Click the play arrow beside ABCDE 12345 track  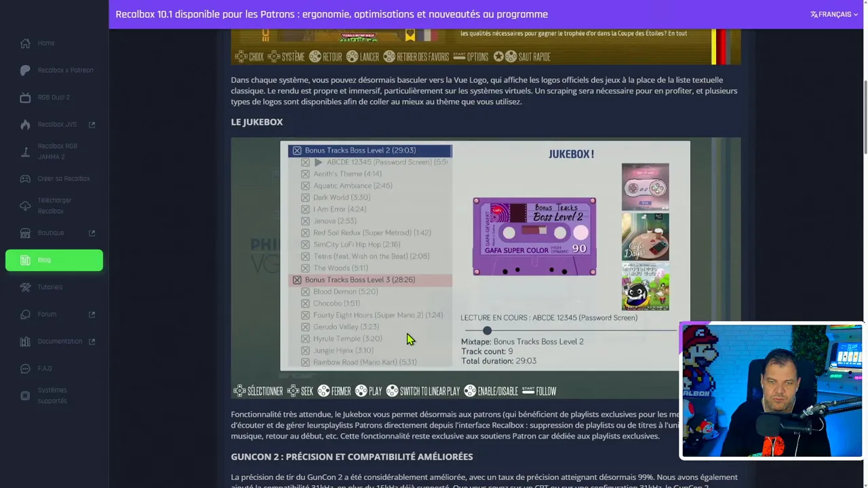(318, 163)
